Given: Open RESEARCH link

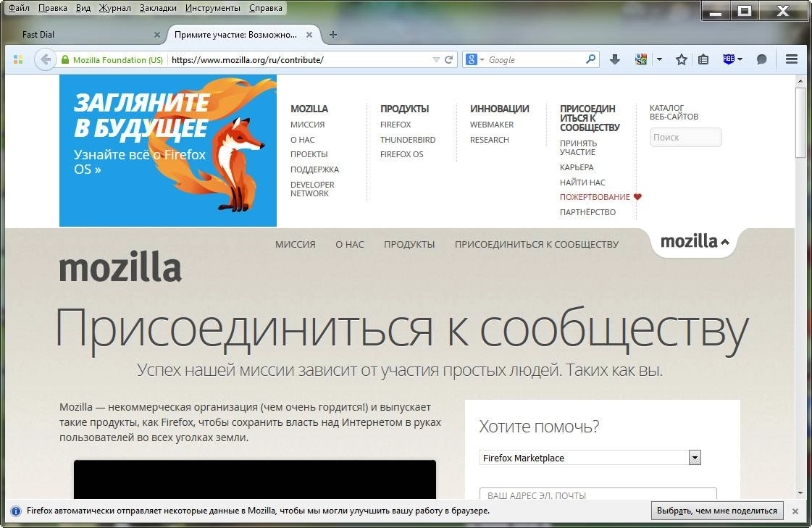Looking at the screenshot, I should (x=490, y=140).
